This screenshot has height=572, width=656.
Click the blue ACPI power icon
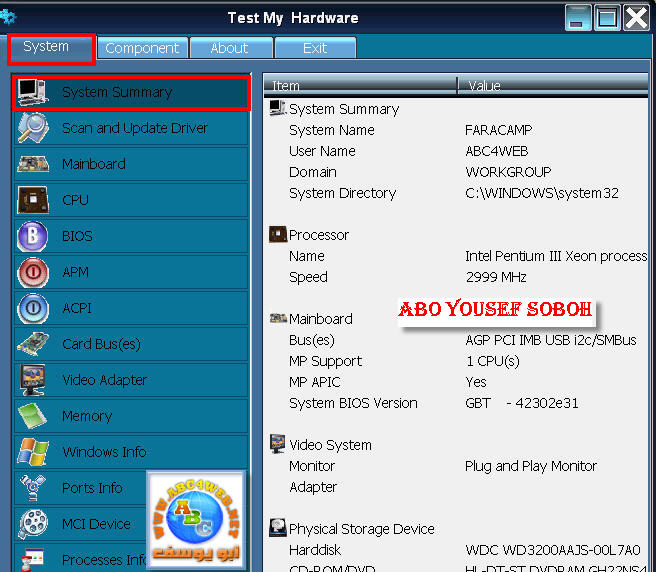[x=33, y=308]
